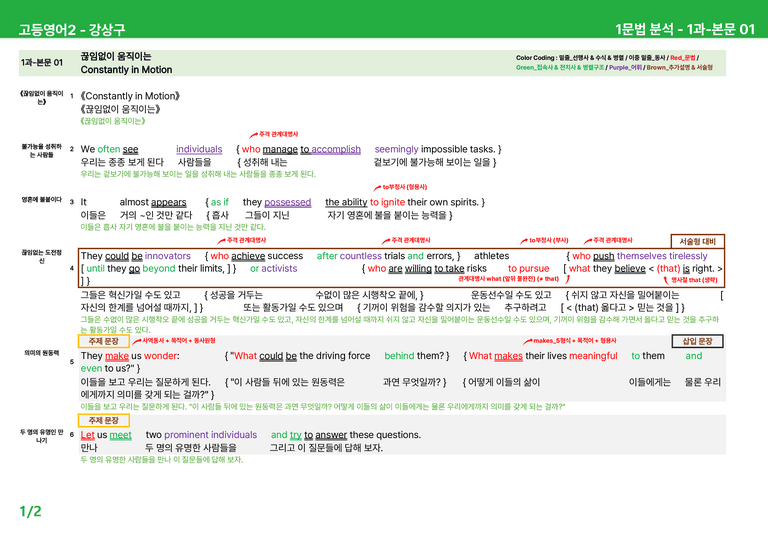
Task: Click the orange-bordered 주제 문장 label above sentence 5
Action: tap(104, 341)
